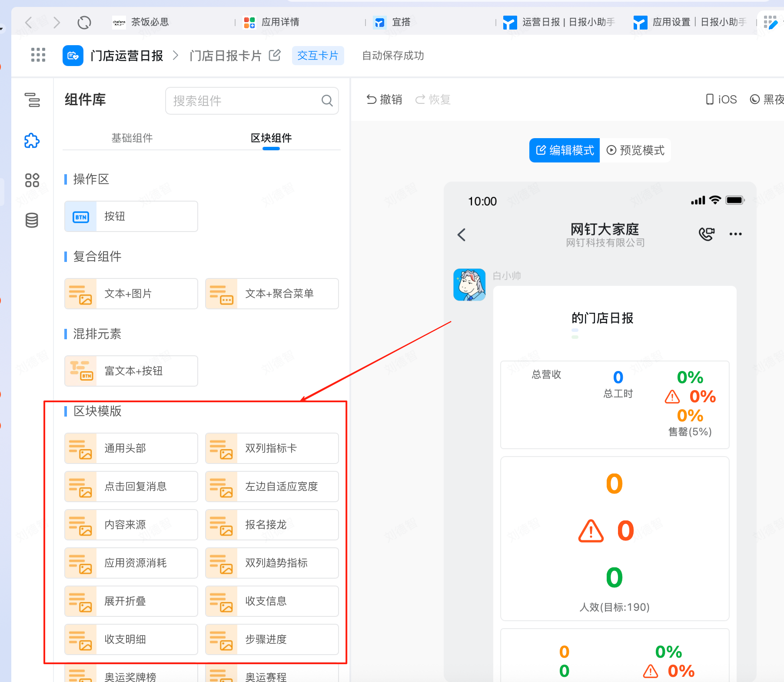Add the 展开折叠 block template
Screen dimensions: 784x682
pos(131,601)
